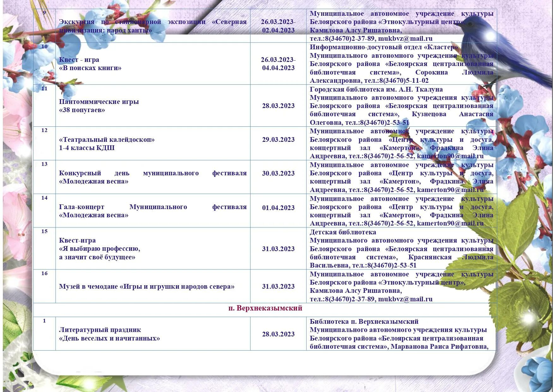Click the organizer cell of the Музей в чемодане row
554x392 pixels.
pyautogui.click(x=401, y=286)
